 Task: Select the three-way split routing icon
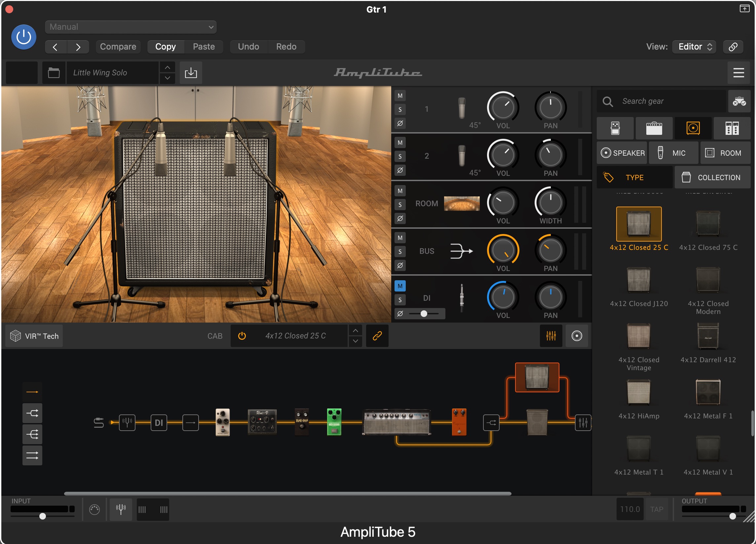(x=32, y=434)
